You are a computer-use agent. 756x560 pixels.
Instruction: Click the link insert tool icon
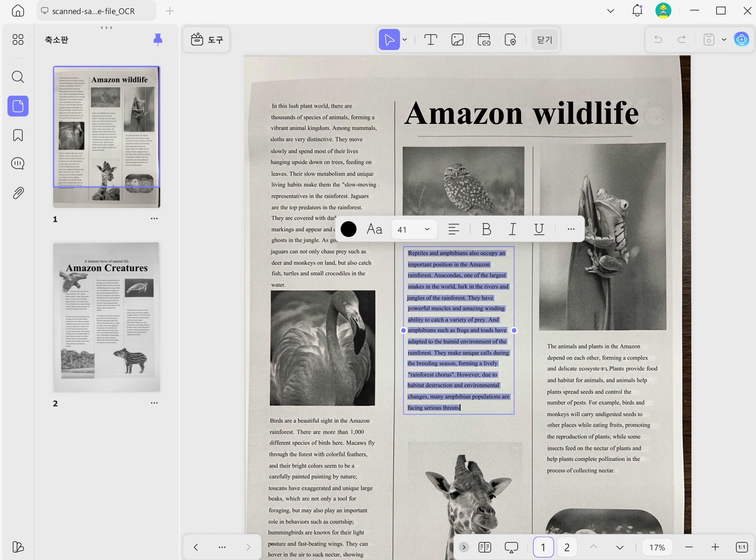[484, 39]
